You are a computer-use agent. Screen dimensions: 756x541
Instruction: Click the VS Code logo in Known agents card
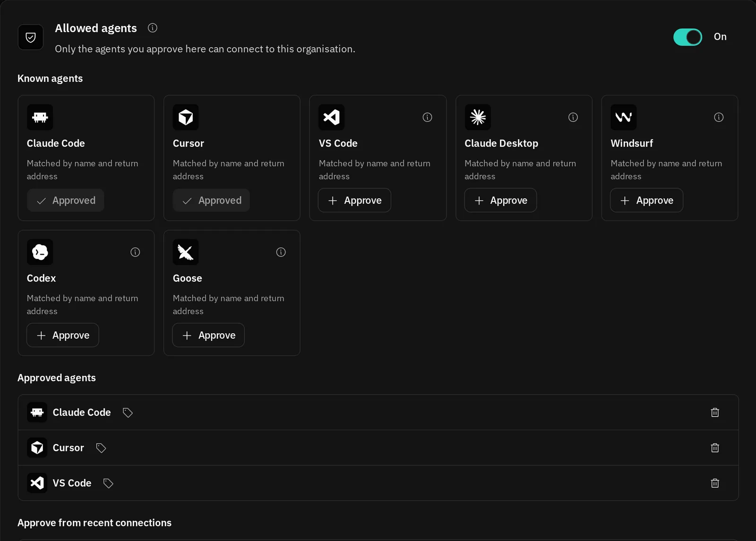point(332,117)
